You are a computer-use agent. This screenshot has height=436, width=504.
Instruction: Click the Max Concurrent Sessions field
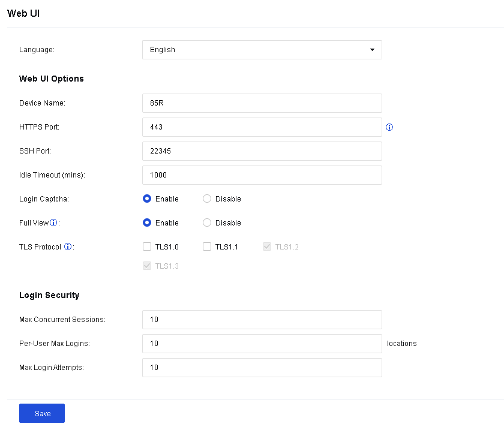pos(262,320)
